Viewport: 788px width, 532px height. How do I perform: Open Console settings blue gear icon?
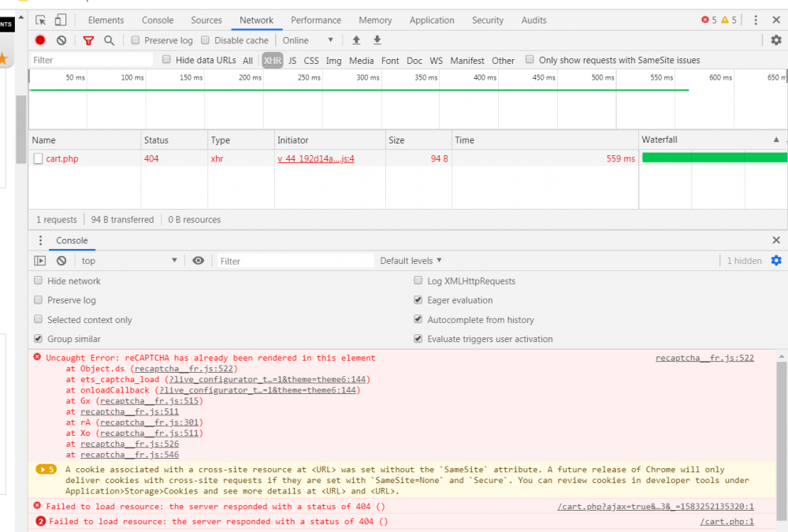776,261
